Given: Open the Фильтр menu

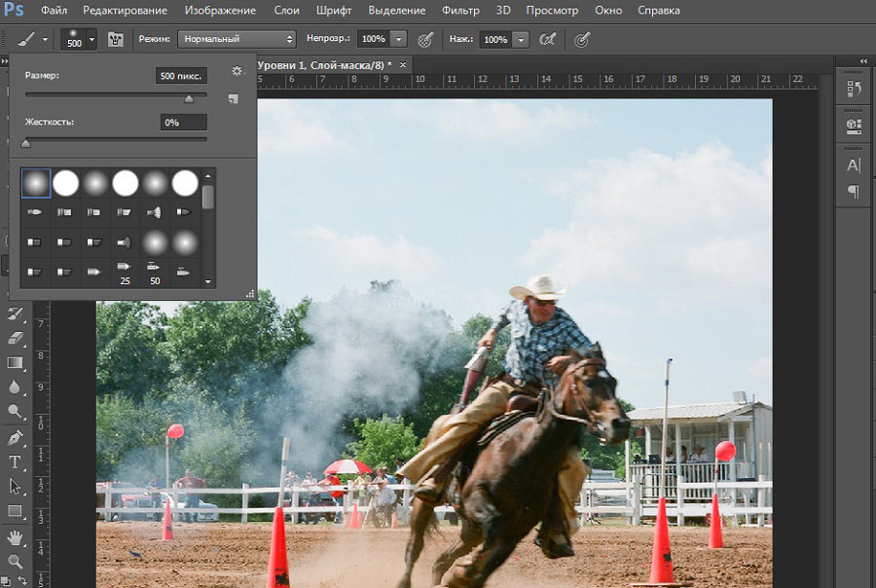Looking at the screenshot, I should coord(460,11).
